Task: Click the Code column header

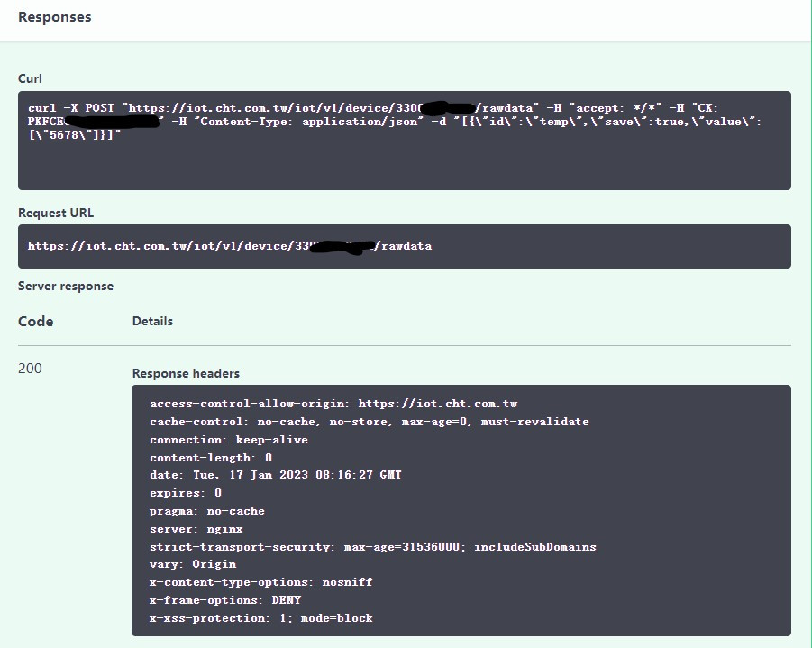Action: tap(36, 321)
